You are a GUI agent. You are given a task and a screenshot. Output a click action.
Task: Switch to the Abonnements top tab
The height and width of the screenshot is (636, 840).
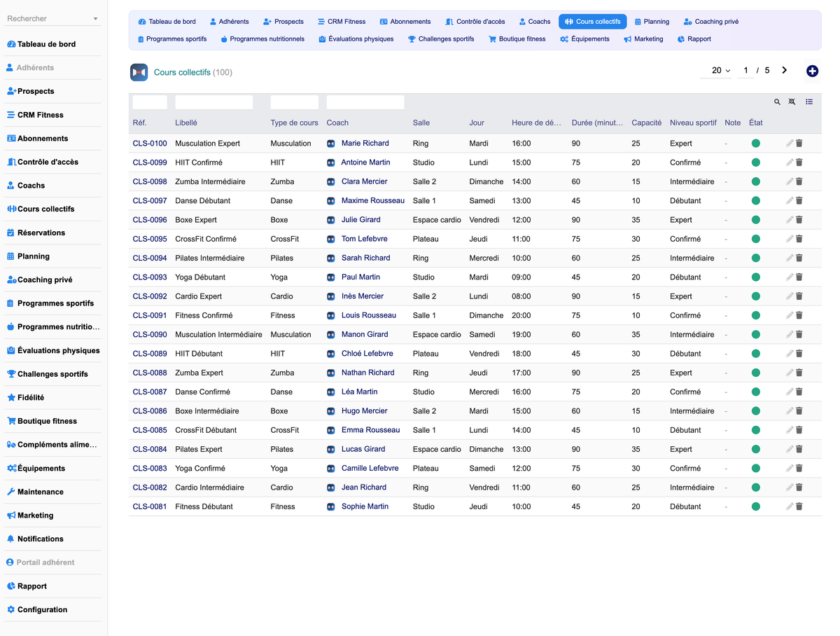pos(405,22)
